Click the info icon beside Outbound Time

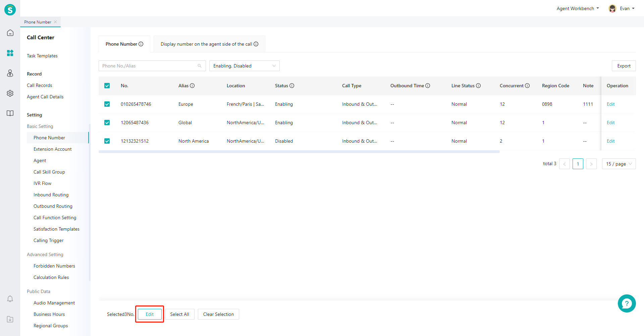coord(428,86)
